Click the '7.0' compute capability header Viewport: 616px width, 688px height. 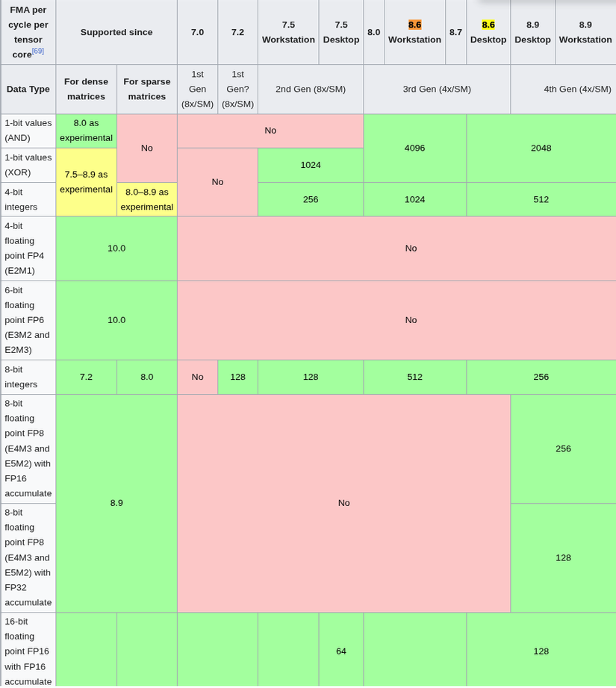pyautogui.click(x=198, y=32)
